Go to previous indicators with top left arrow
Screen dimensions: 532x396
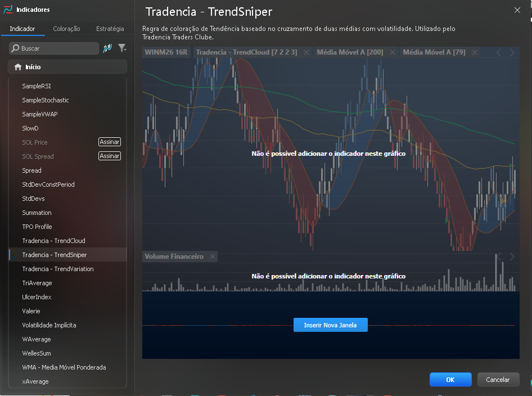499,52
